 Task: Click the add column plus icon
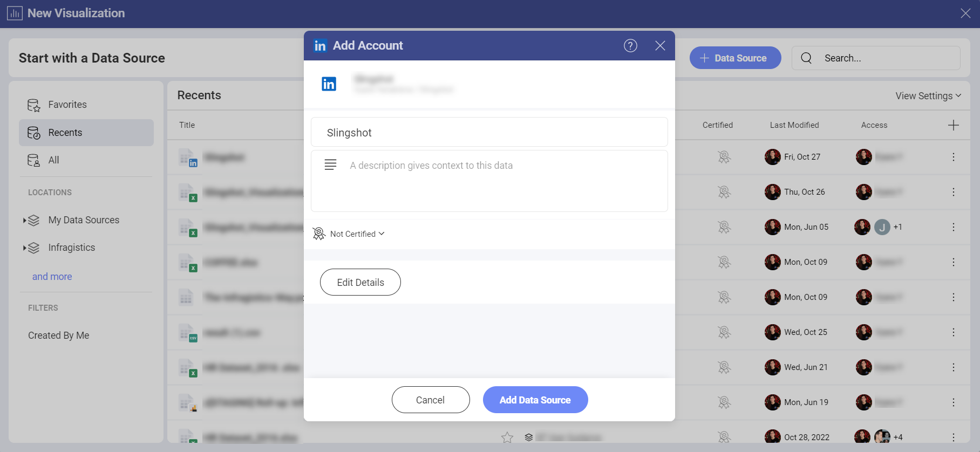tap(954, 125)
